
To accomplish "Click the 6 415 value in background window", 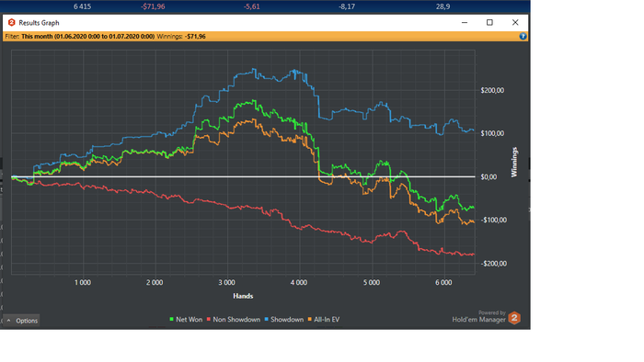I will (x=82, y=6).
